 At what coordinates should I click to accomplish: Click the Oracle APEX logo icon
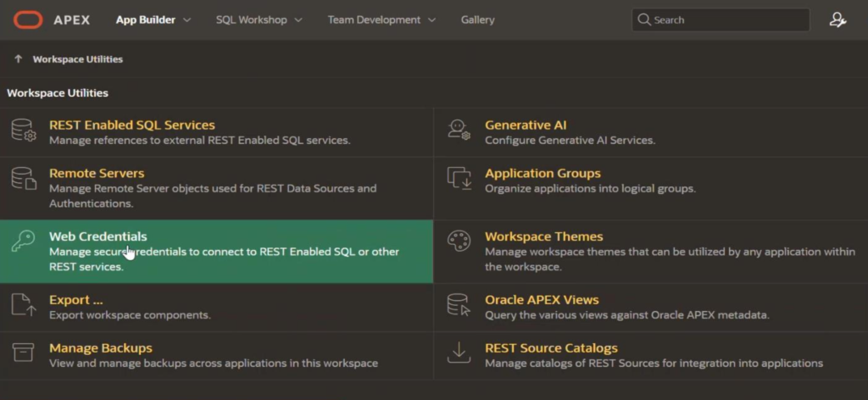coord(29,19)
